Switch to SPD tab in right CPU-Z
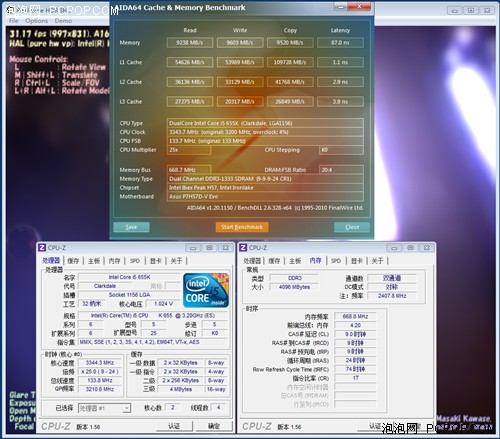500x439 pixels. coord(336,261)
